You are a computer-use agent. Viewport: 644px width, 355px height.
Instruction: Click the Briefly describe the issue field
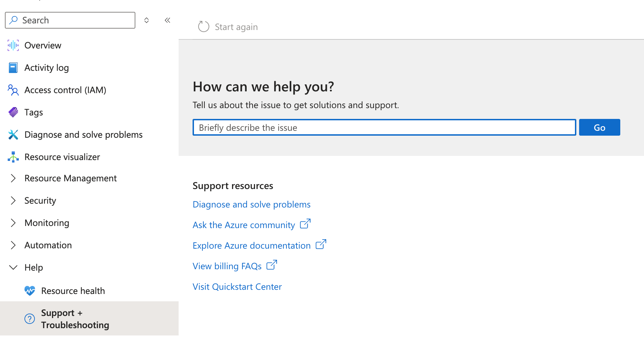(384, 127)
